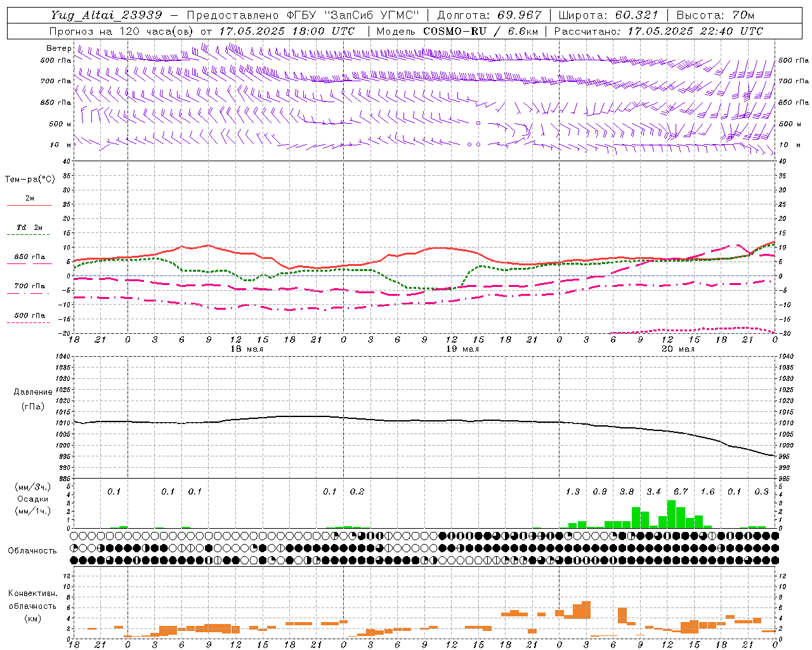Click the "Давление" pressure panel label
The width and height of the screenshot is (812, 650).
(33, 392)
